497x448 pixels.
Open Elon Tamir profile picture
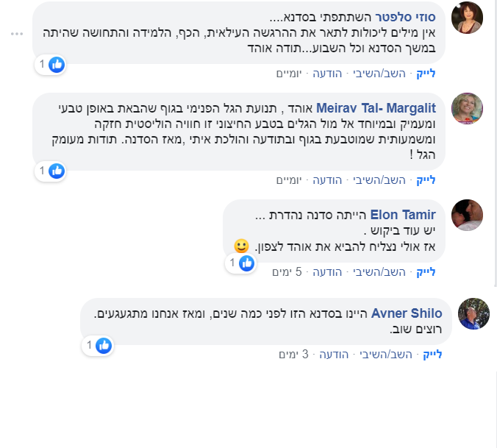467,215
